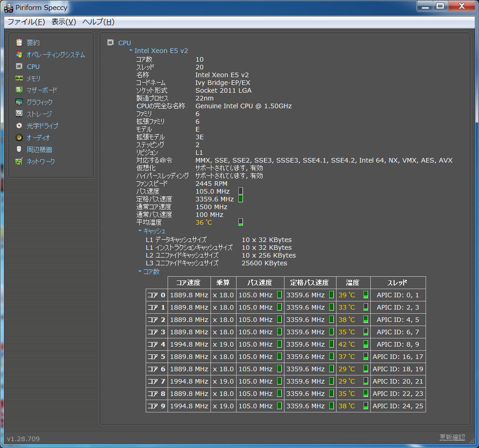
Task: Click the 通常コア速度 value 1500 MHz
Action: [x=211, y=207]
